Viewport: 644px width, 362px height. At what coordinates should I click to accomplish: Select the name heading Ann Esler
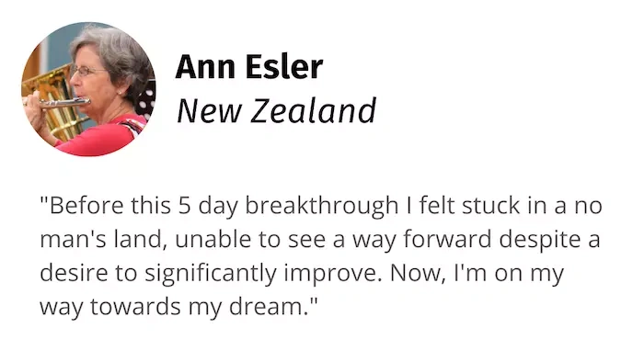(249, 67)
